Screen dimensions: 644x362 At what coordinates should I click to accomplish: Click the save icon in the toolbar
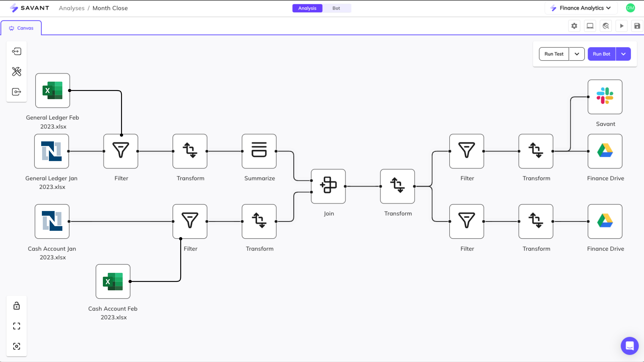(x=637, y=26)
